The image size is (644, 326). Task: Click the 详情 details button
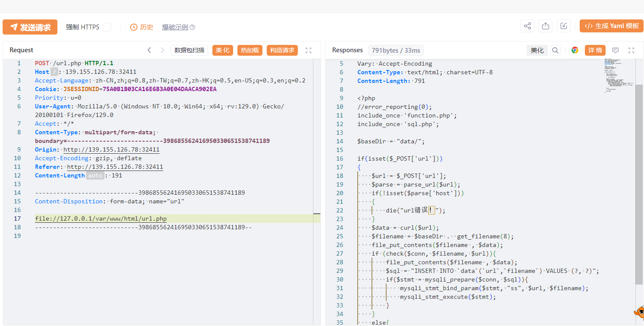click(x=595, y=50)
